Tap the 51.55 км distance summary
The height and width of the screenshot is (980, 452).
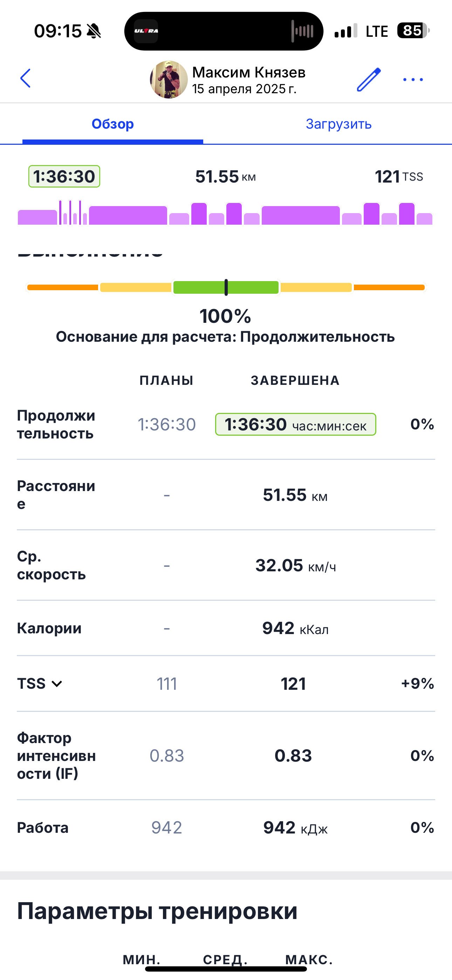(226, 177)
